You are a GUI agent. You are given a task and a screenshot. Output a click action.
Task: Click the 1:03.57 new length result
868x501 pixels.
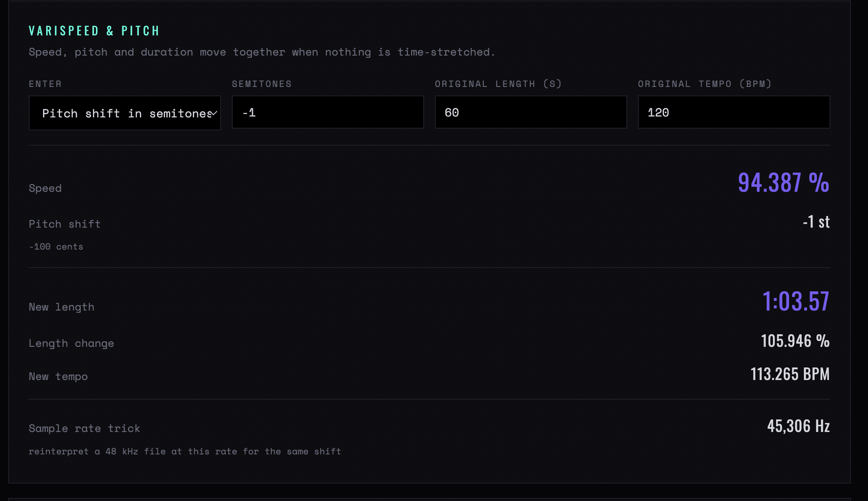(x=796, y=301)
